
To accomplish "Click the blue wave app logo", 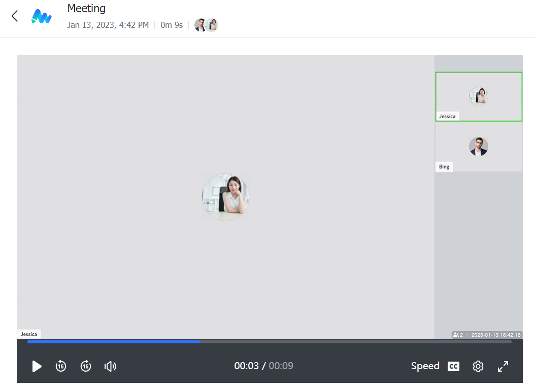I will (x=41, y=17).
